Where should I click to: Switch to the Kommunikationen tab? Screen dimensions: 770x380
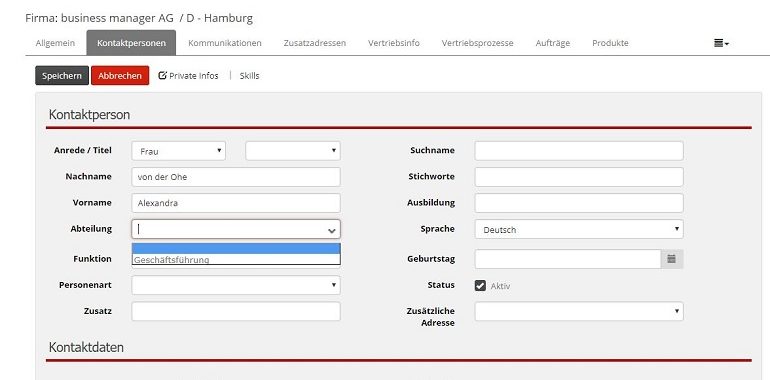point(225,43)
